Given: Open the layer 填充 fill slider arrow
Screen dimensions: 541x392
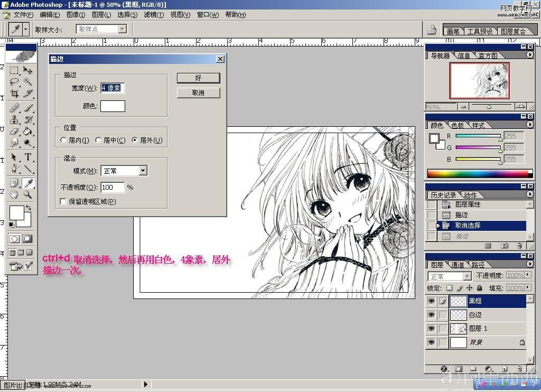Looking at the screenshot, I should coord(528,287).
